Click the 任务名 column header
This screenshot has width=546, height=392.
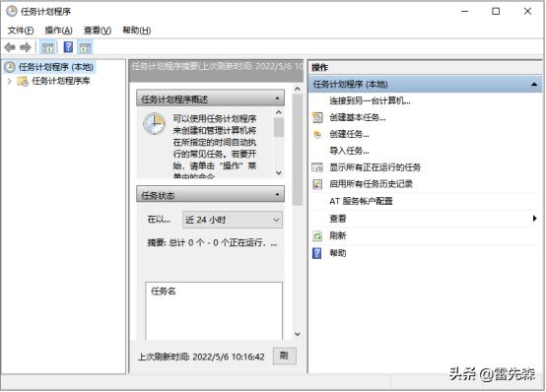pos(164,291)
